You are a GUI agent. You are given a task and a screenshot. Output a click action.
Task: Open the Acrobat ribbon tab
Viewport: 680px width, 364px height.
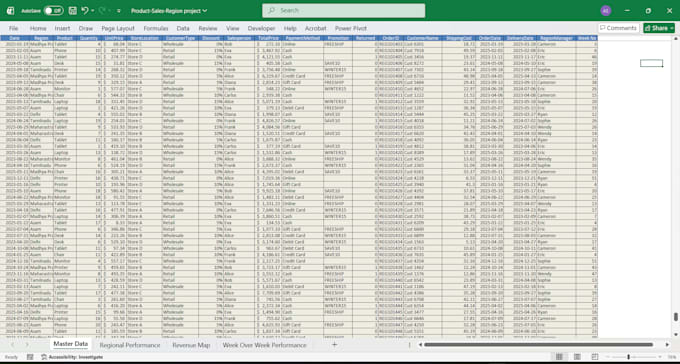316,28
